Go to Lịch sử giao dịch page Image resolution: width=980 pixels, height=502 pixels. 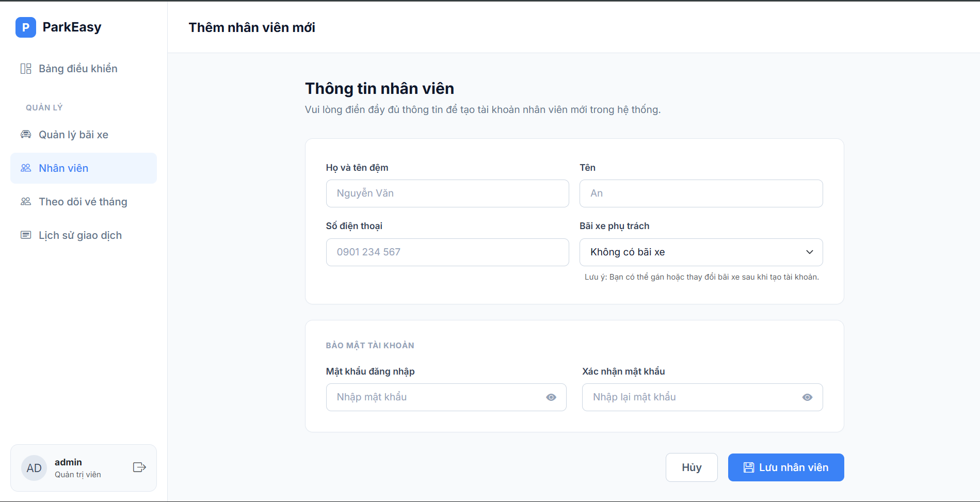80,235
